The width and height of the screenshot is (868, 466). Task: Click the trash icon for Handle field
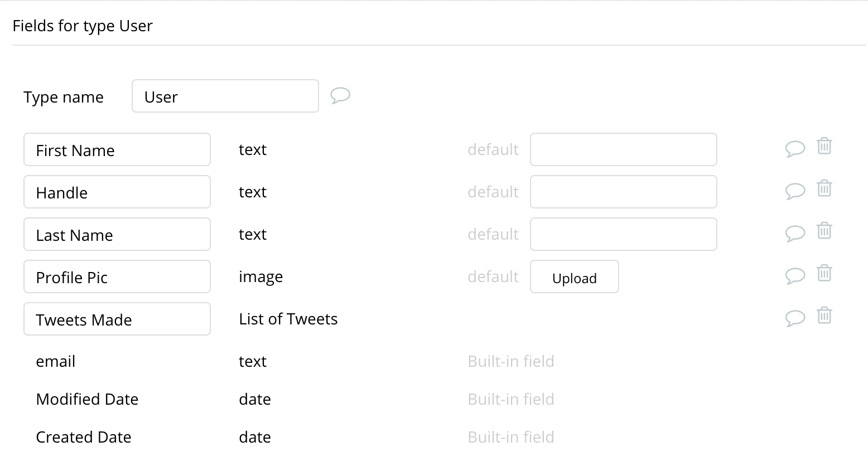coord(824,188)
